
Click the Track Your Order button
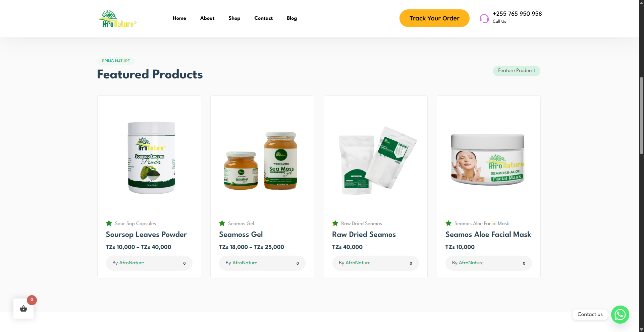(x=434, y=18)
